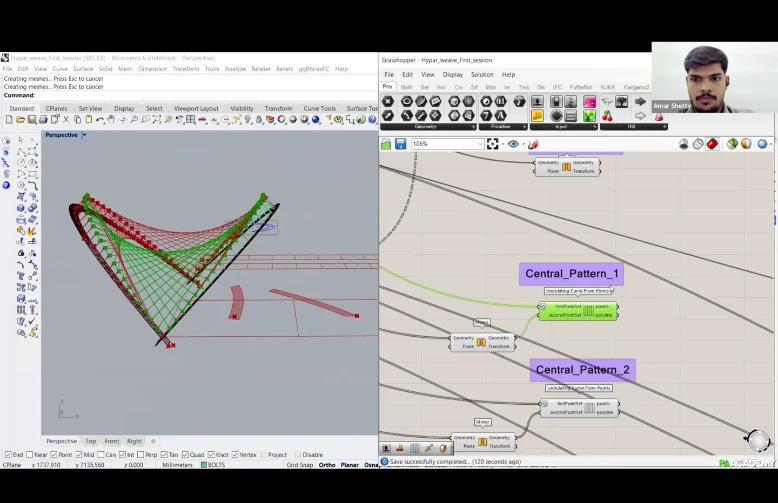Click the Undo arrow in Rhino toolbar
This screenshot has width=778, height=503.
point(100,120)
